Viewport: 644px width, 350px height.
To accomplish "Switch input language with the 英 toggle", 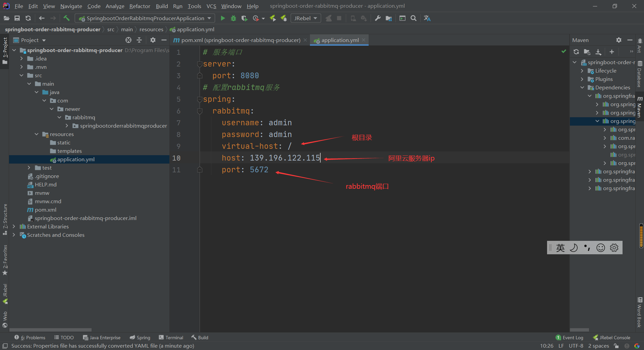I will coord(560,248).
